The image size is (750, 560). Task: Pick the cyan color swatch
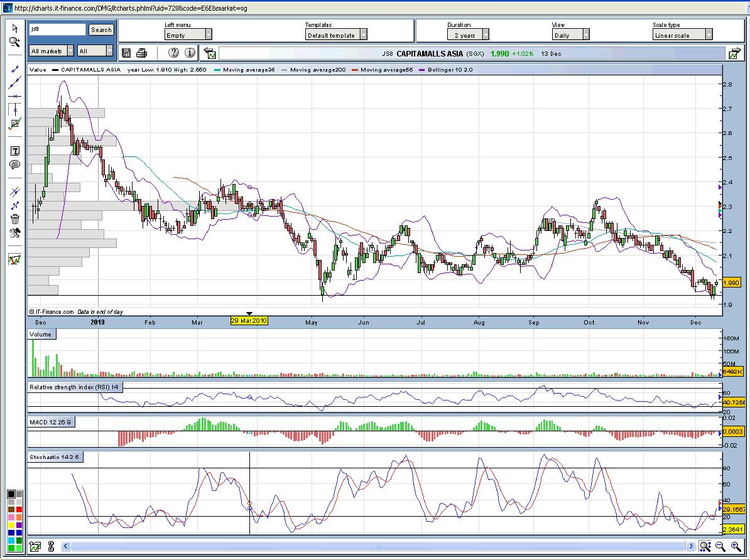[x=11, y=540]
